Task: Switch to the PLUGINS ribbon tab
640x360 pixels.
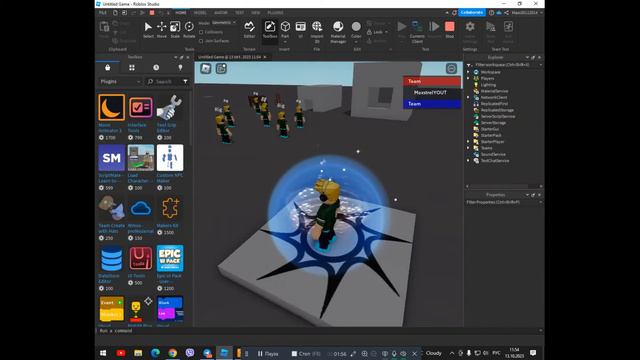Action: coord(275,13)
